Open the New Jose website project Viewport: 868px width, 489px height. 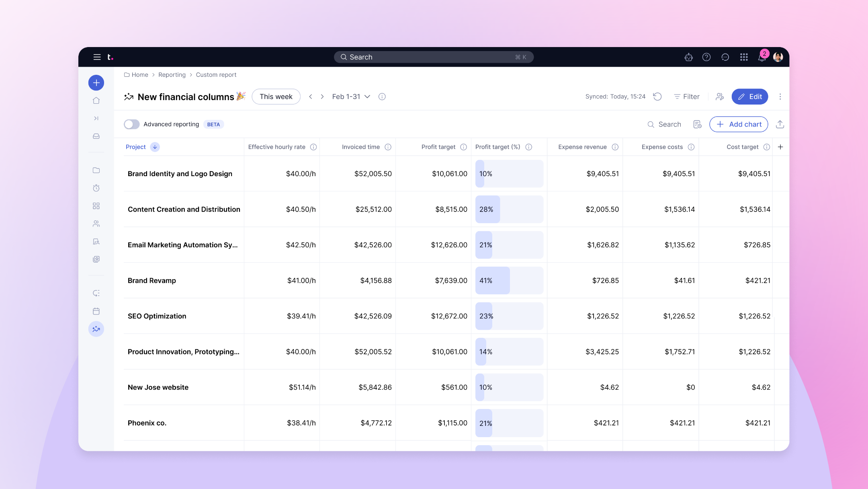click(x=158, y=387)
